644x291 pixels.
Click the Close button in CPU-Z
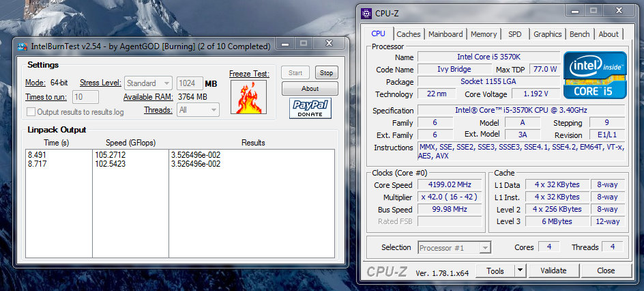pos(606,271)
